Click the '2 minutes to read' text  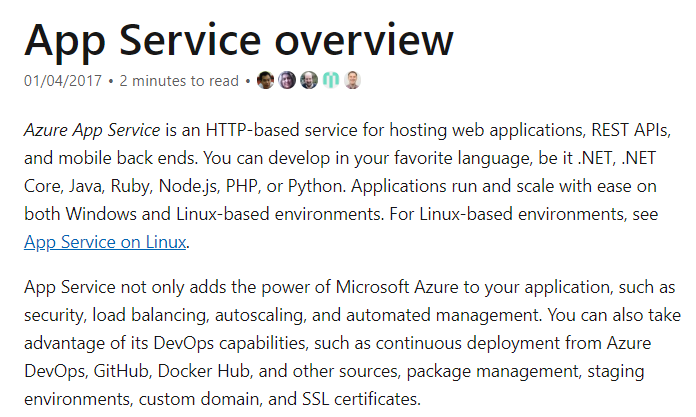[x=179, y=81]
